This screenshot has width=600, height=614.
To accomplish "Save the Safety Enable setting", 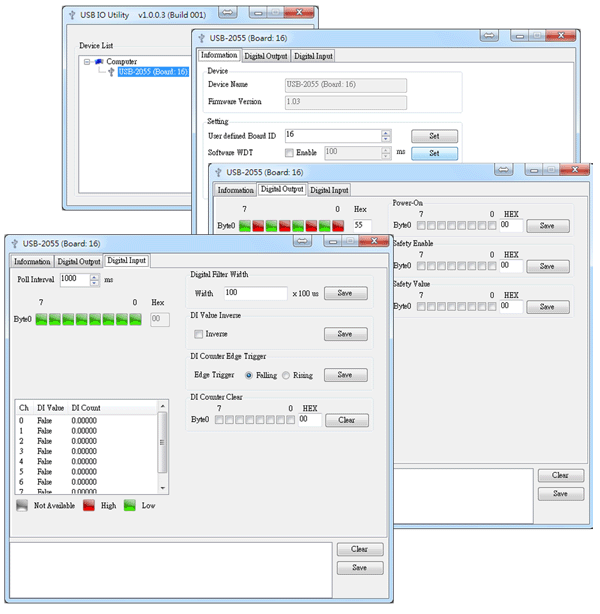I will pos(548,267).
